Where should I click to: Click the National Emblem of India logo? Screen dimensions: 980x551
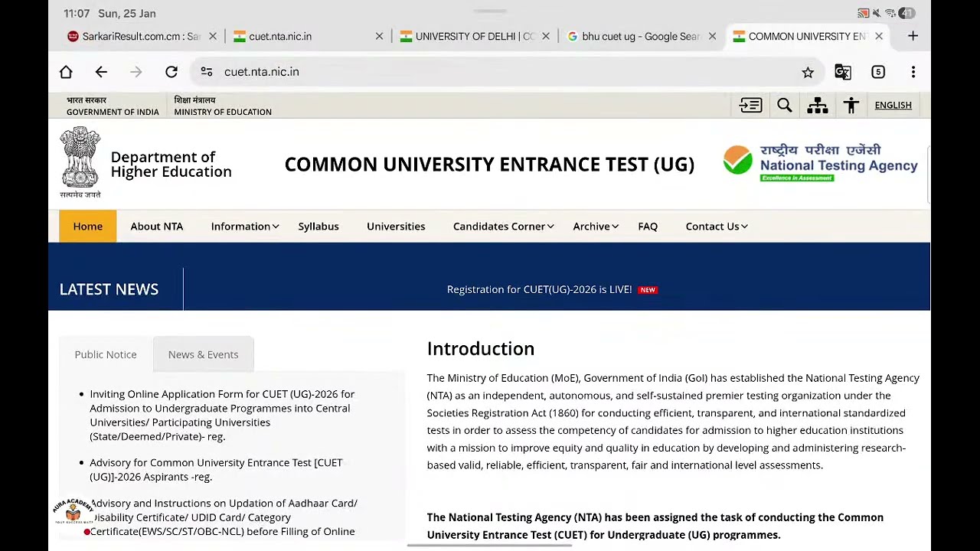coord(80,162)
